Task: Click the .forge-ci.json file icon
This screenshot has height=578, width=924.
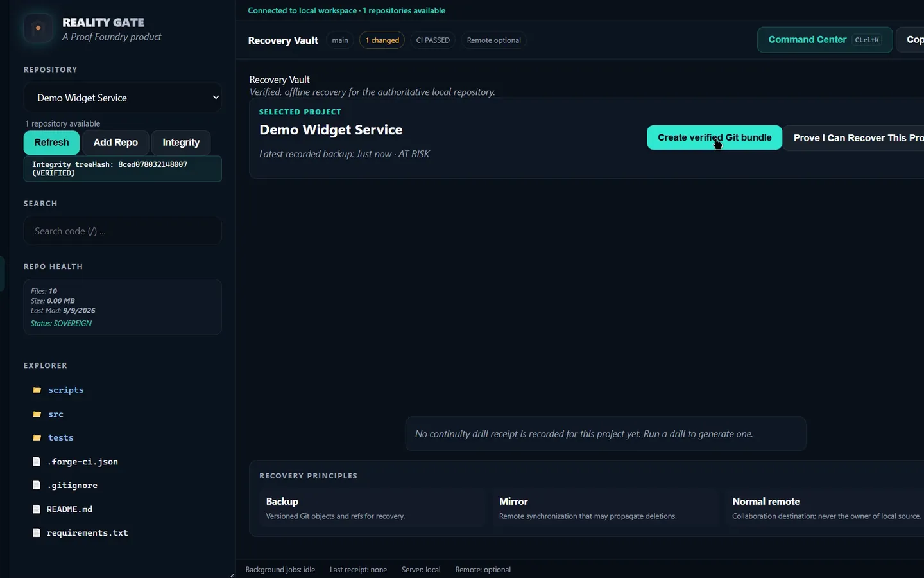Action: pos(37,462)
